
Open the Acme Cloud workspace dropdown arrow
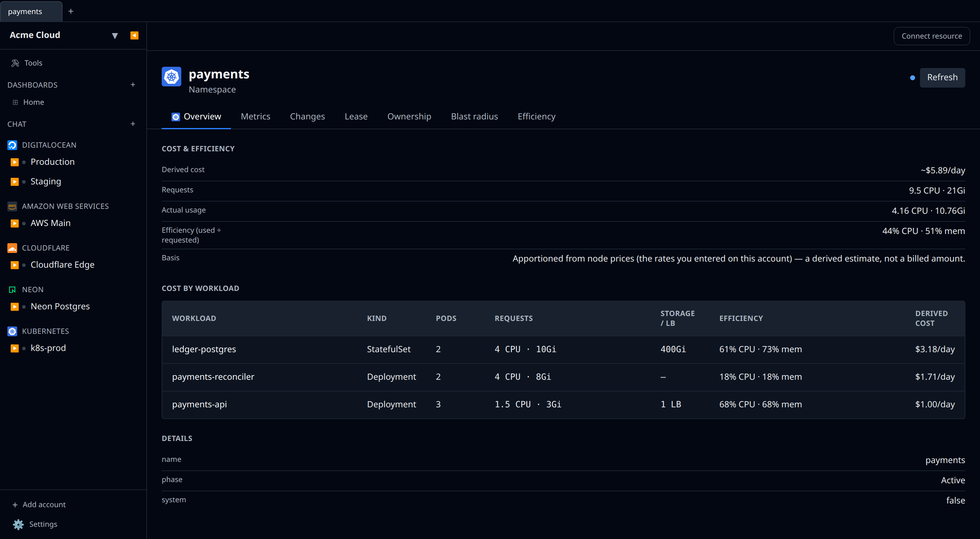(115, 36)
